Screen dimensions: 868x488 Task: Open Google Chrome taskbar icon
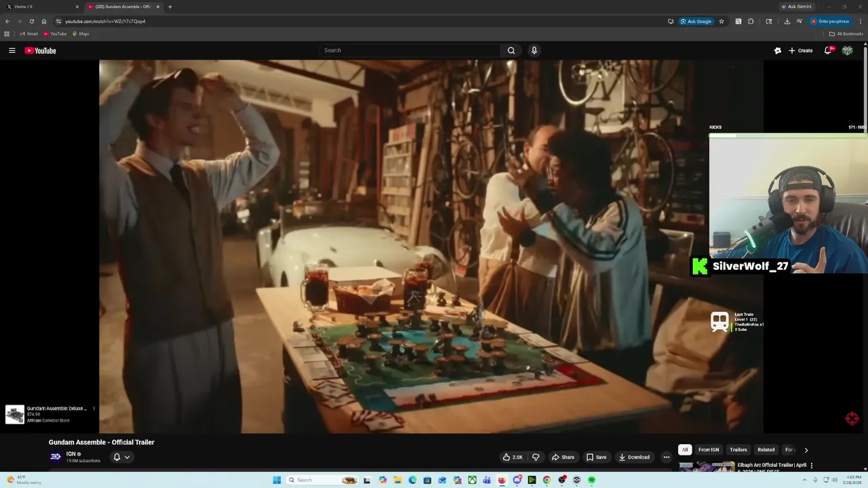click(547, 480)
